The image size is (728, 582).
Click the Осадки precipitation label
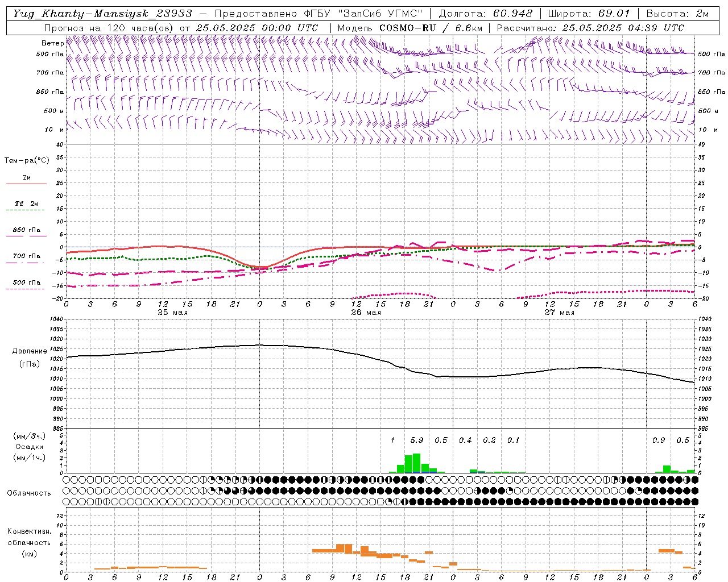pos(29,447)
